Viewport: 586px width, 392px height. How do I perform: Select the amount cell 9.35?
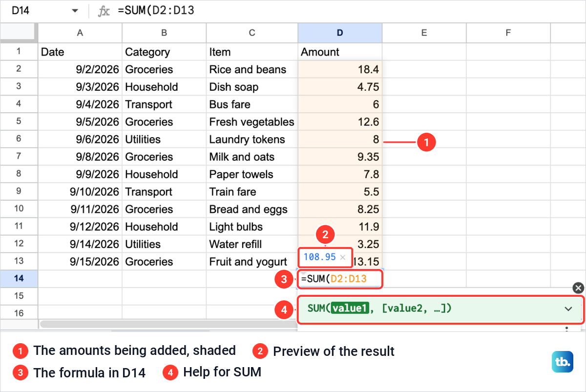point(340,157)
